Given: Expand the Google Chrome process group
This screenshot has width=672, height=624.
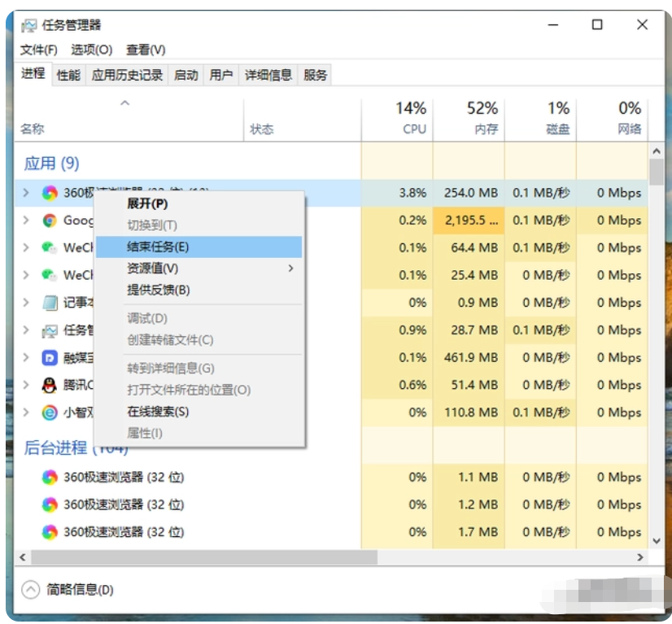Looking at the screenshot, I should (x=26, y=220).
